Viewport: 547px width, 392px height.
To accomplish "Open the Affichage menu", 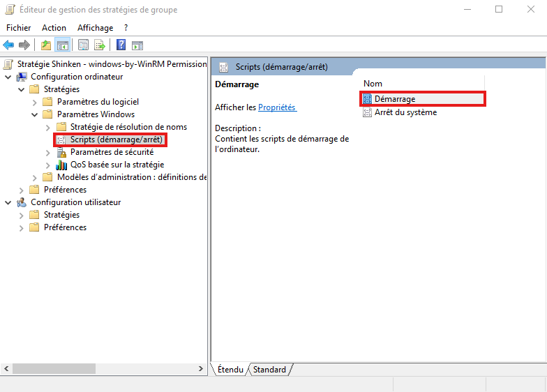I will tap(95, 28).
